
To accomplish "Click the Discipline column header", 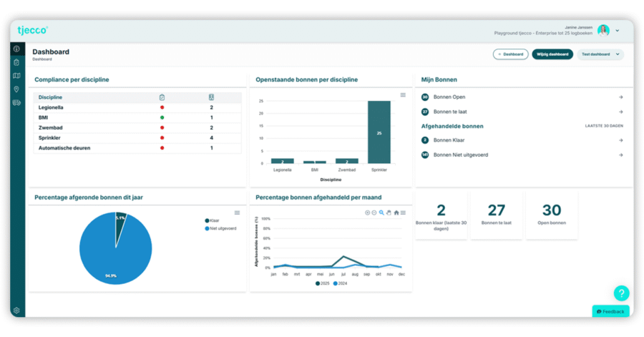I will (50, 97).
